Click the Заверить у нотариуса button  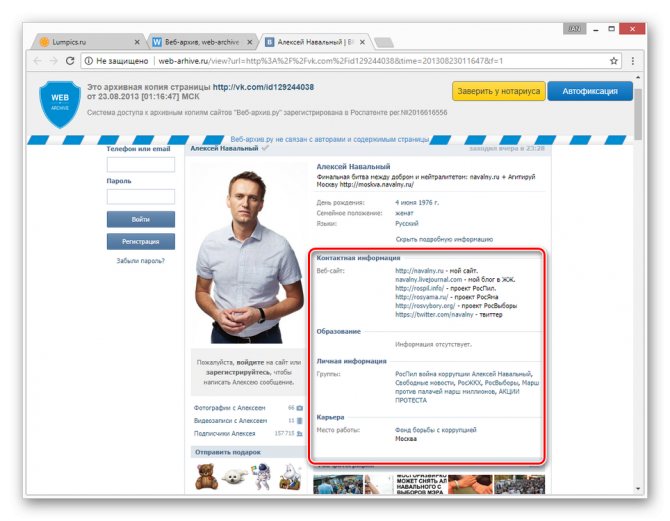point(499,91)
